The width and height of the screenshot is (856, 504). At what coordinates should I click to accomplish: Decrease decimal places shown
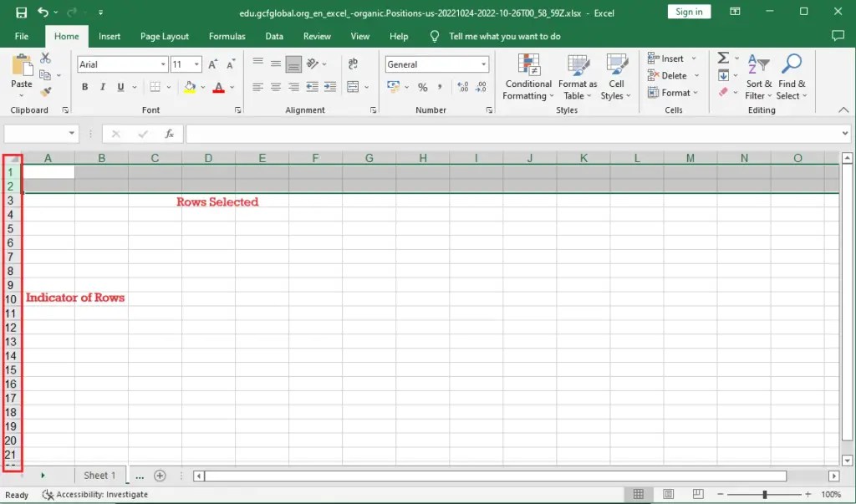[481, 88]
